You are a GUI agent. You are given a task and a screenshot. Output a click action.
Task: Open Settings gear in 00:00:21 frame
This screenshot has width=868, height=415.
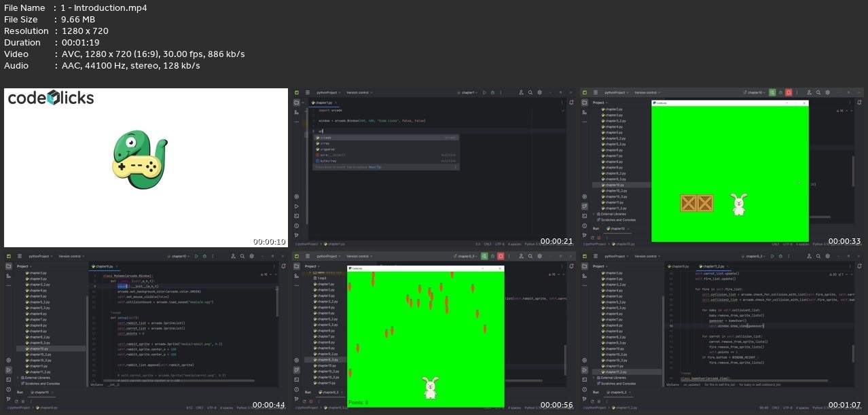point(539,92)
